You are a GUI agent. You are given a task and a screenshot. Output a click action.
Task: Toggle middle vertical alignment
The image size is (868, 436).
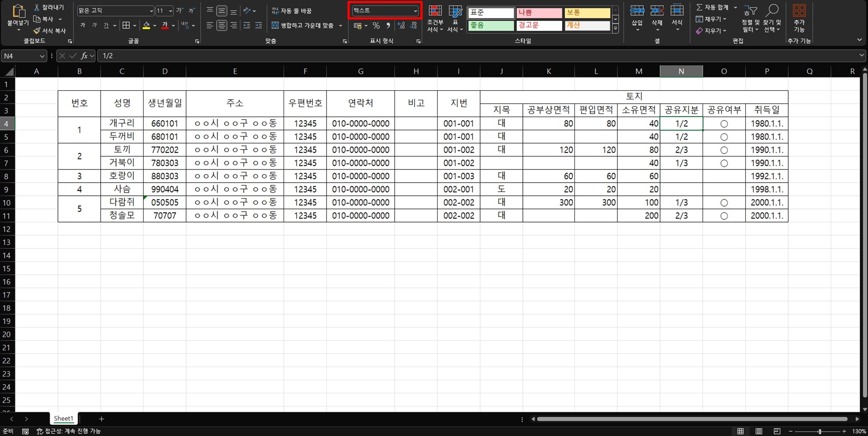tap(222, 10)
